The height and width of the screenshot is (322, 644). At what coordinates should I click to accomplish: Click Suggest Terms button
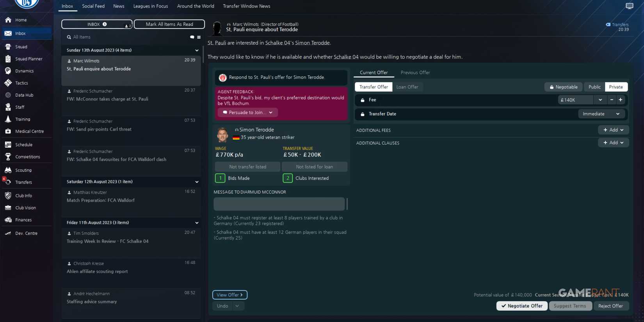(x=569, y=306)
